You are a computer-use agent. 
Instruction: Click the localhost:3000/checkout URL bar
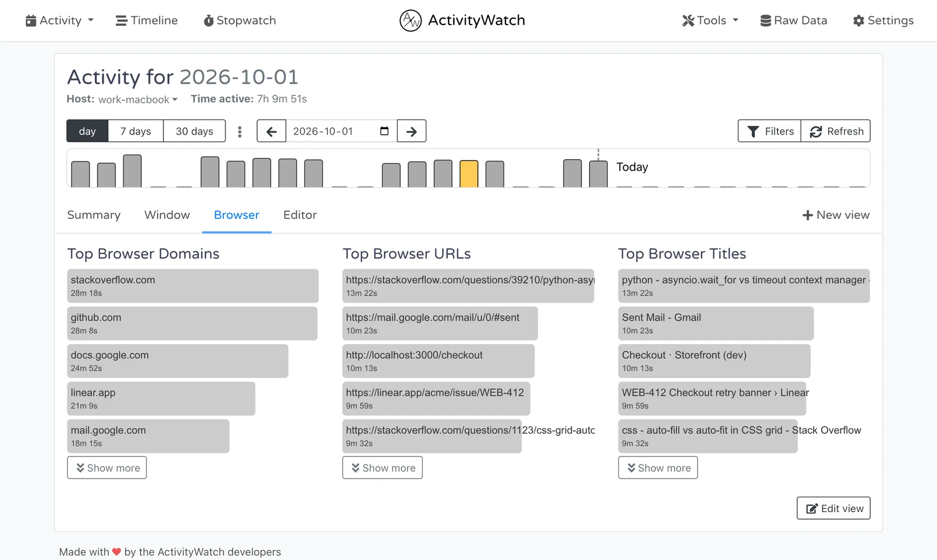tap(439, 361)
